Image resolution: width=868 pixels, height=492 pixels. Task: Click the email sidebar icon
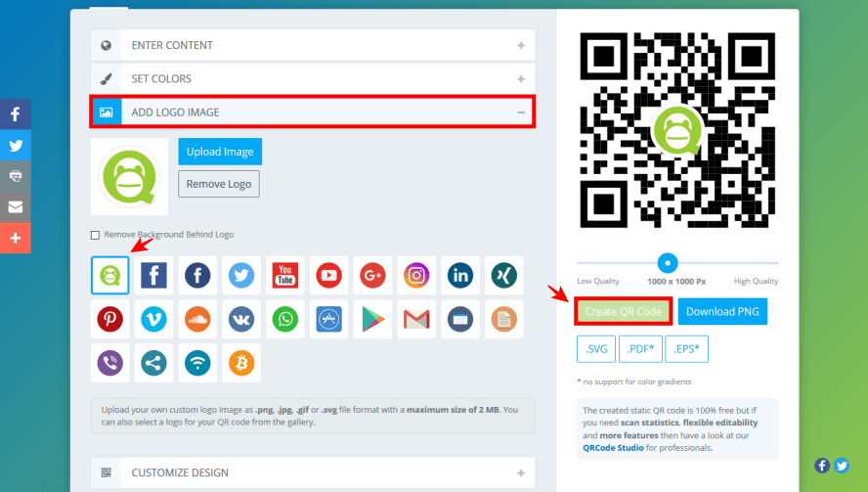[x=16, y=207]
